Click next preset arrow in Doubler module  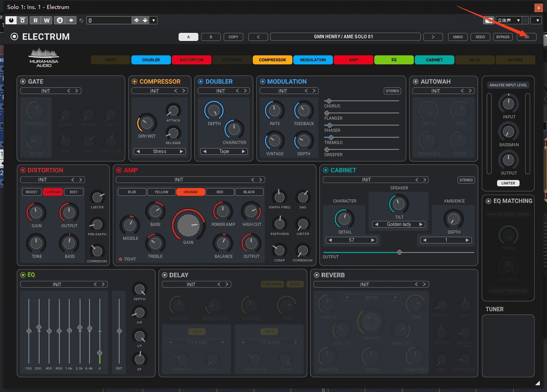(x=245, y=91)
